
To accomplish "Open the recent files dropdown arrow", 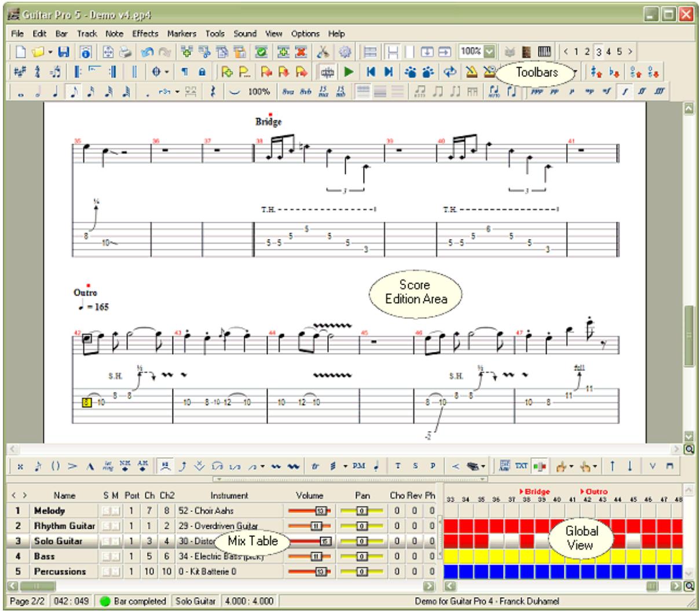I will pyautogui.click(x=50, y=52).
